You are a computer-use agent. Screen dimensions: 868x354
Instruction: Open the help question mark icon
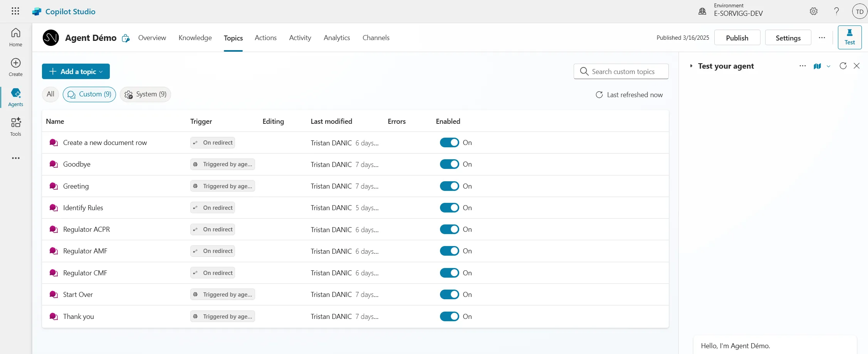tap(836, 11)
